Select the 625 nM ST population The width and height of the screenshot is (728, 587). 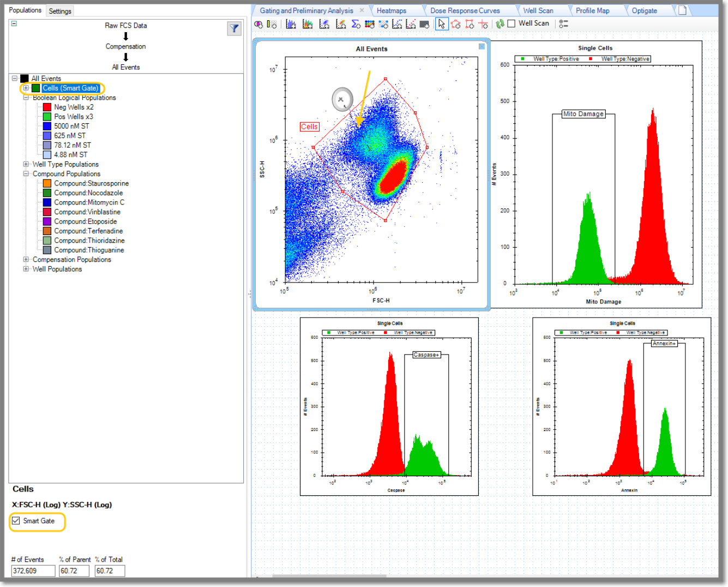(70, 136)
